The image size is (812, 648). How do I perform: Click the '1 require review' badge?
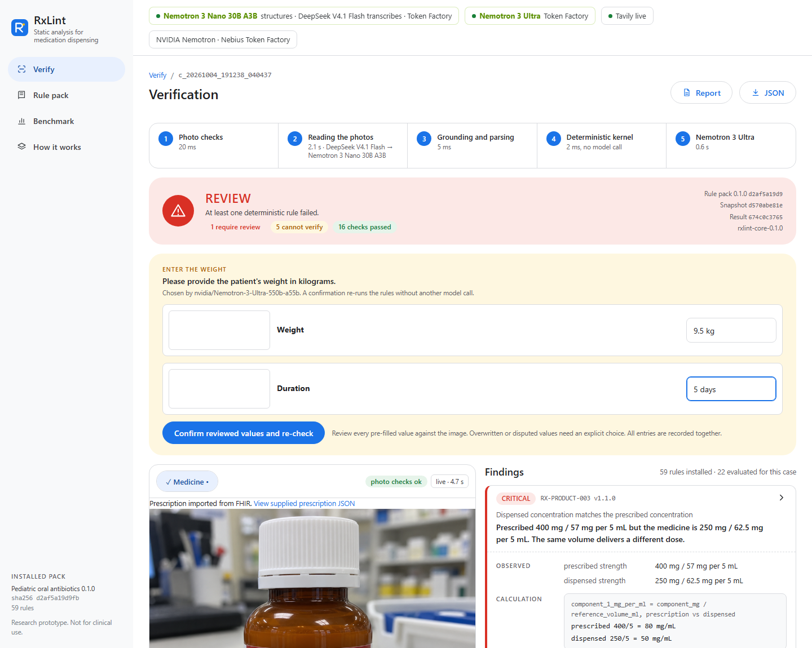[236, 227]
